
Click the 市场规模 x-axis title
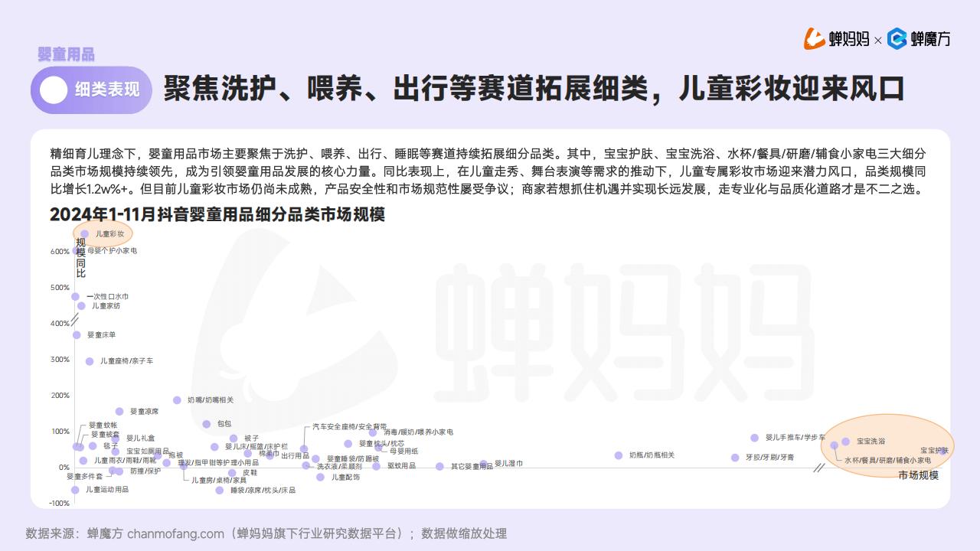coord(919,475)
